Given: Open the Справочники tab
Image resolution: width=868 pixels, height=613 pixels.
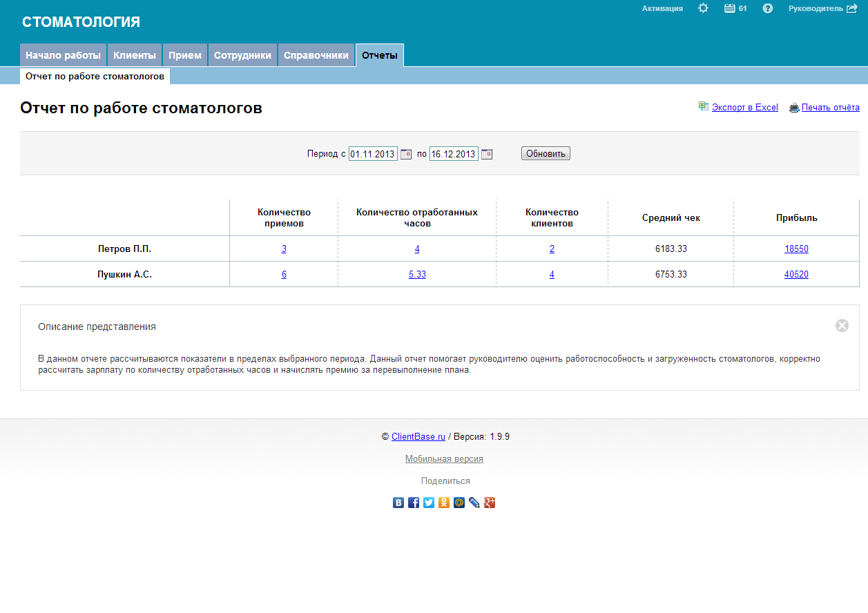Looking at the screenshot, I should [x=316, y=55].
